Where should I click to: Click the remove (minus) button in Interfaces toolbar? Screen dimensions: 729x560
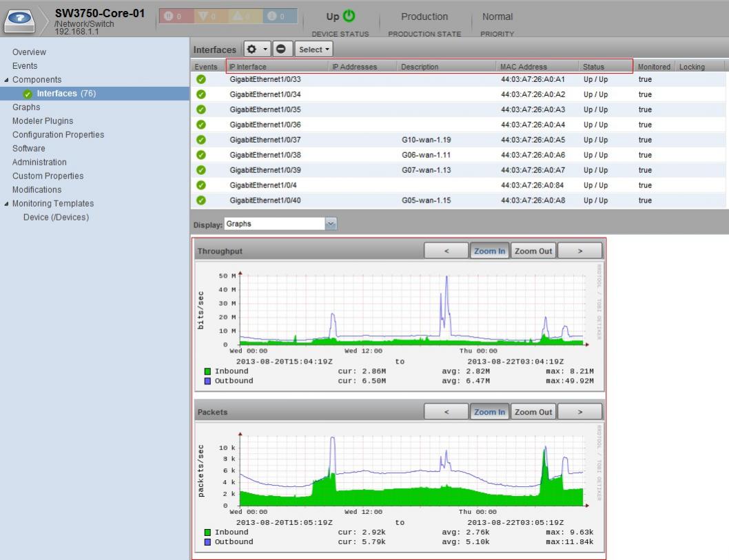[280, 50]
